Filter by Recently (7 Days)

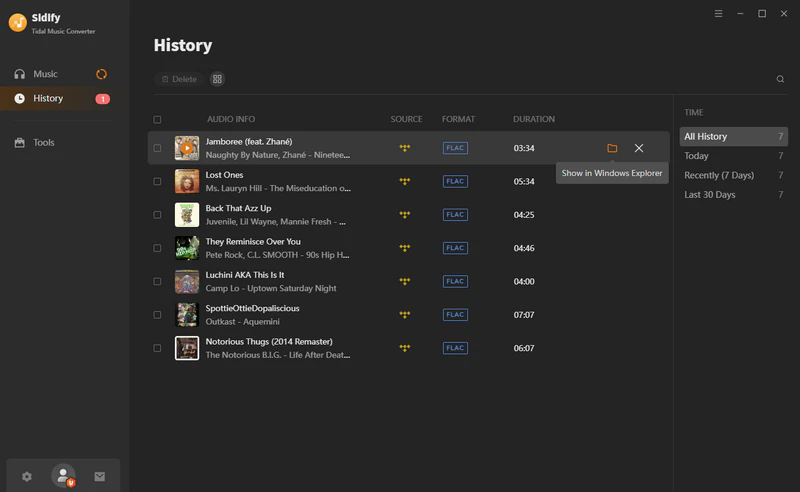coord(734,175)
